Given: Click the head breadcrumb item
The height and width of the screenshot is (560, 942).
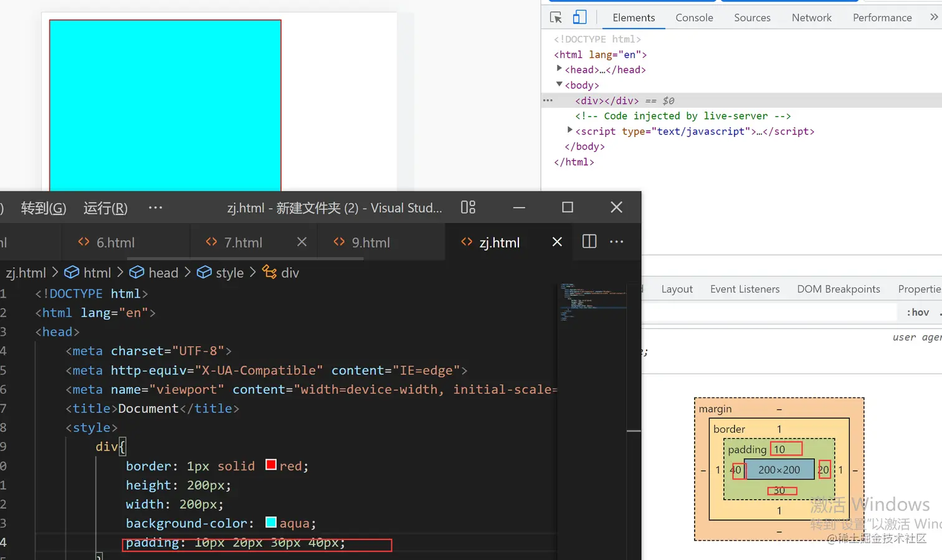Looking at the screenshot, I should pos(153,273).
